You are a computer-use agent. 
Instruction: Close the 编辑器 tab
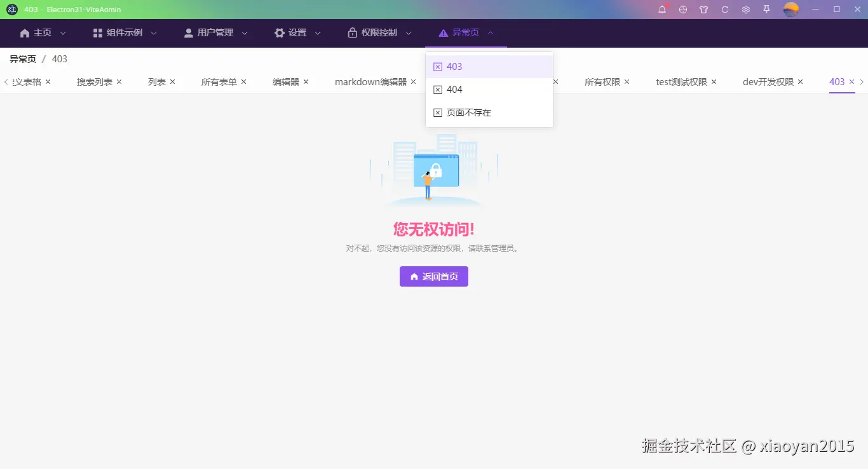tap(306, 82)
